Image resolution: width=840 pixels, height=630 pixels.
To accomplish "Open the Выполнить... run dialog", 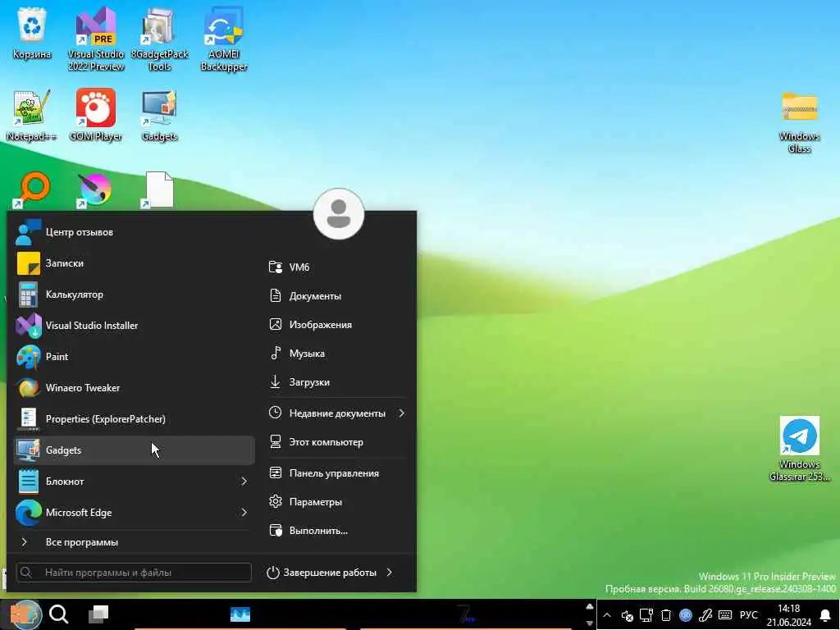I will pos(336,531).
